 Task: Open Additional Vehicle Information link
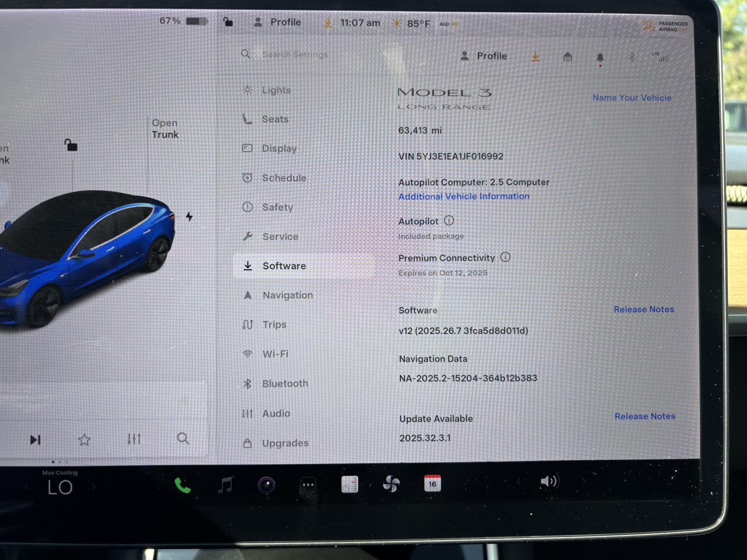tap(464, 196)
